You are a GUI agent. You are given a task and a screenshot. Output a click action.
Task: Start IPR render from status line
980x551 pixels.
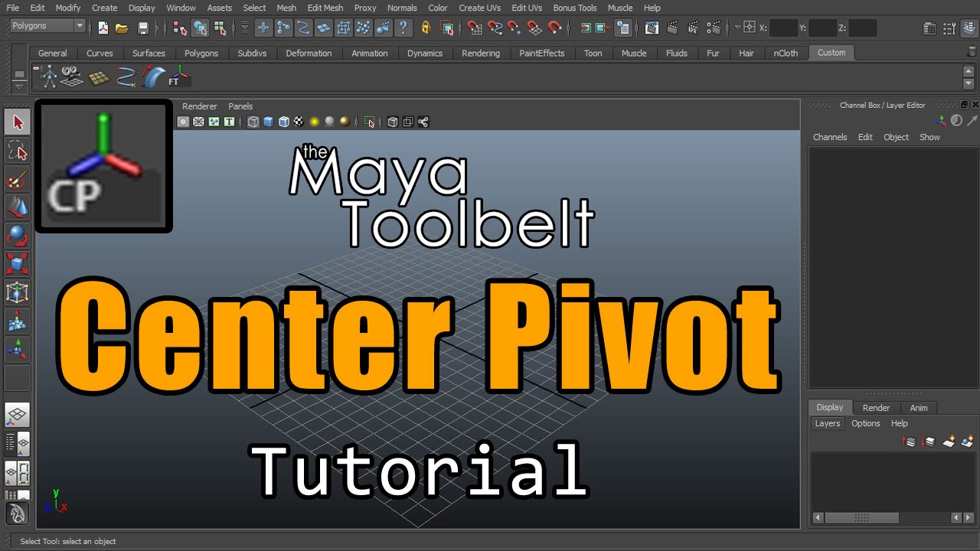click(x=693, y=28)
